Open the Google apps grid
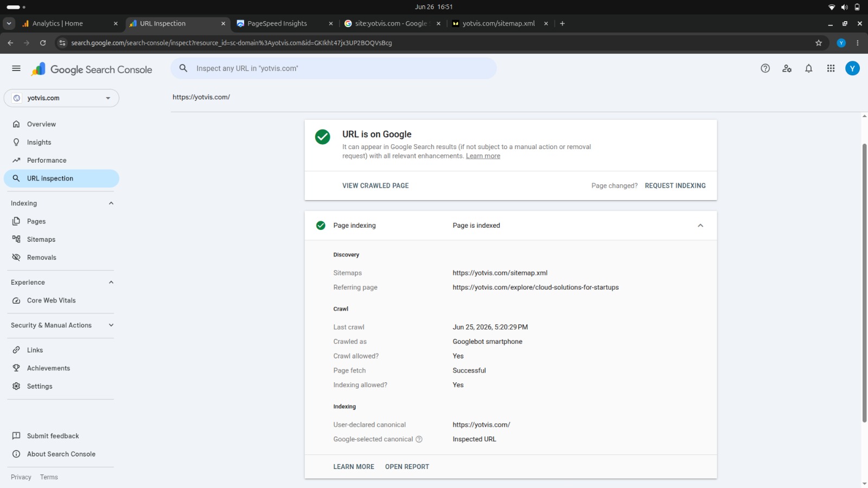Image resolution: width=868 pixels, height=488 pixels. (x=831, y=68)
